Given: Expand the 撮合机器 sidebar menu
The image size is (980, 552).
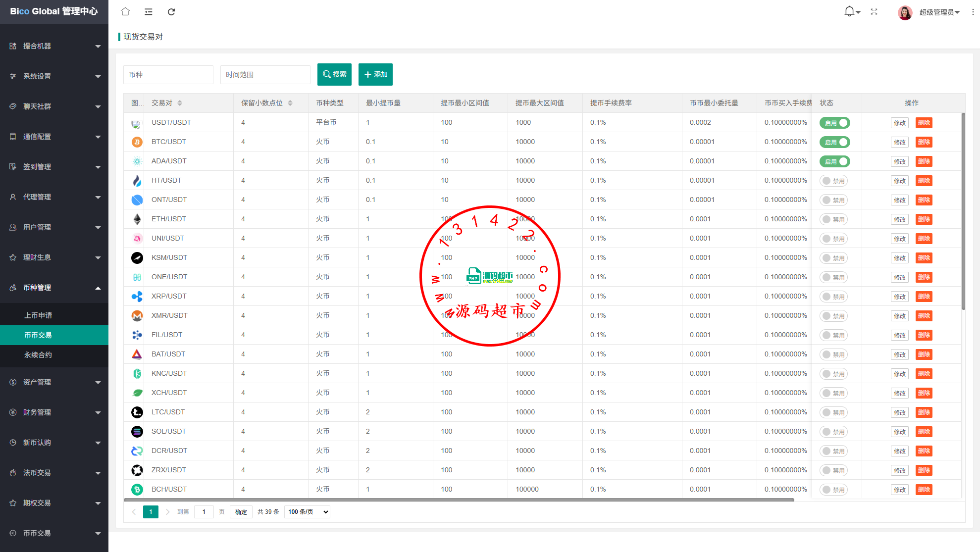Looking at the screenshot, I should tap(54, 46).
